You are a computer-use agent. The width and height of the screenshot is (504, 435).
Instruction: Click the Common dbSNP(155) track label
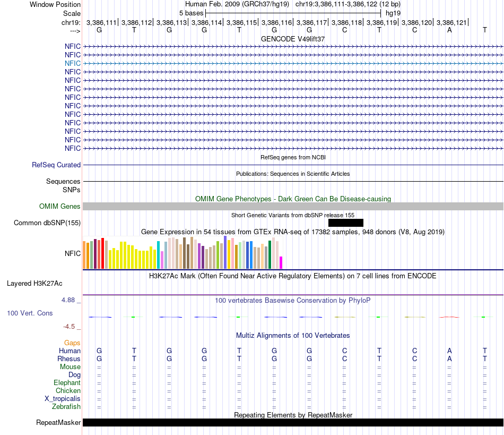[47, 223]
